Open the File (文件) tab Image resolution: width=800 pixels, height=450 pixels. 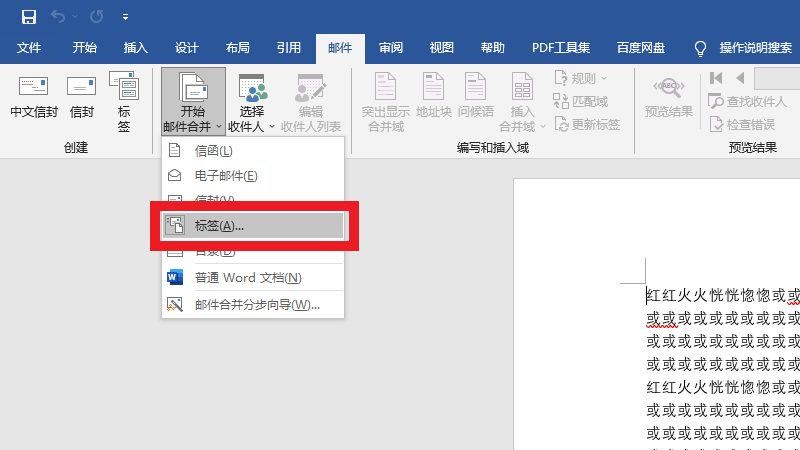[29, 48]
